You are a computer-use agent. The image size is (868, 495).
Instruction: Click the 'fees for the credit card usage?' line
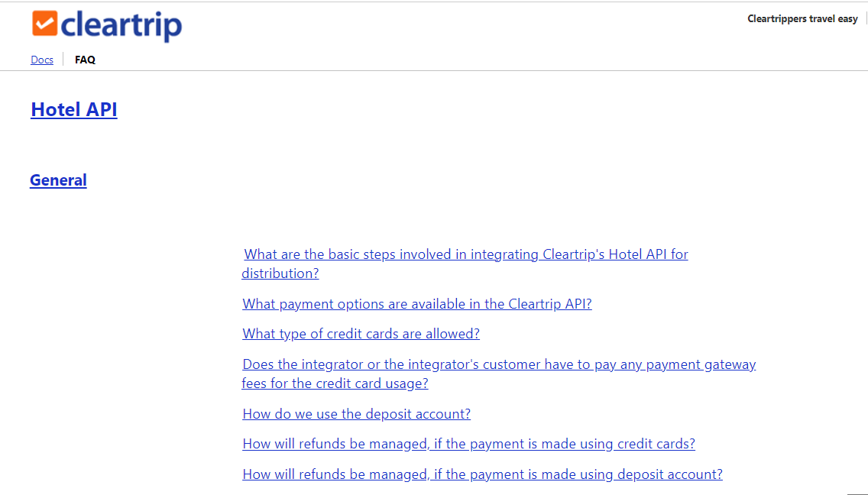pyautogui.click(x=335, y=383)
